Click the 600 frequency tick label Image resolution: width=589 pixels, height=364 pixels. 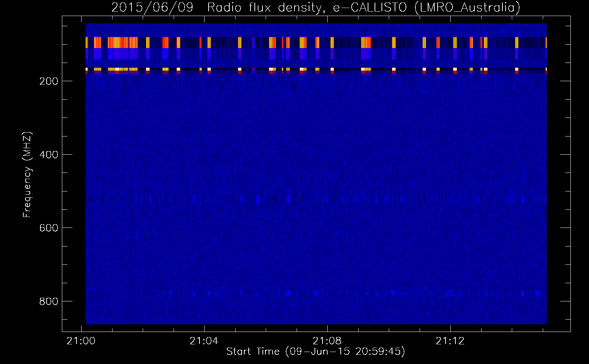[49, 228]
